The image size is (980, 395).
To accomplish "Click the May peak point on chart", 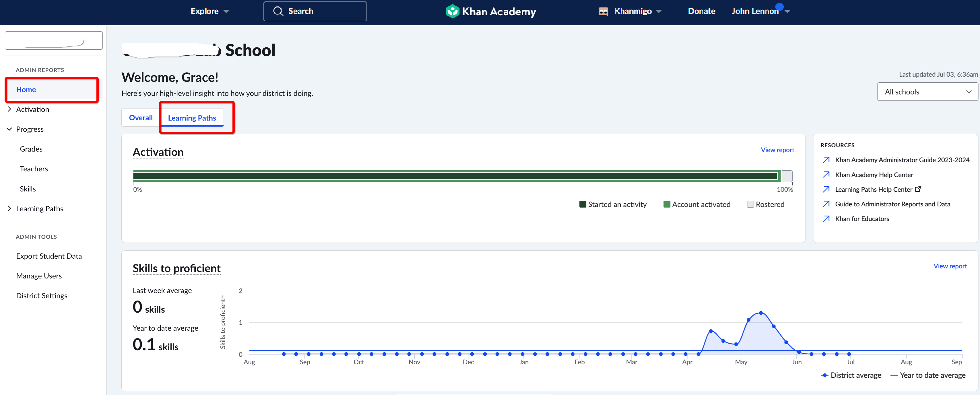I will [761, 313].
